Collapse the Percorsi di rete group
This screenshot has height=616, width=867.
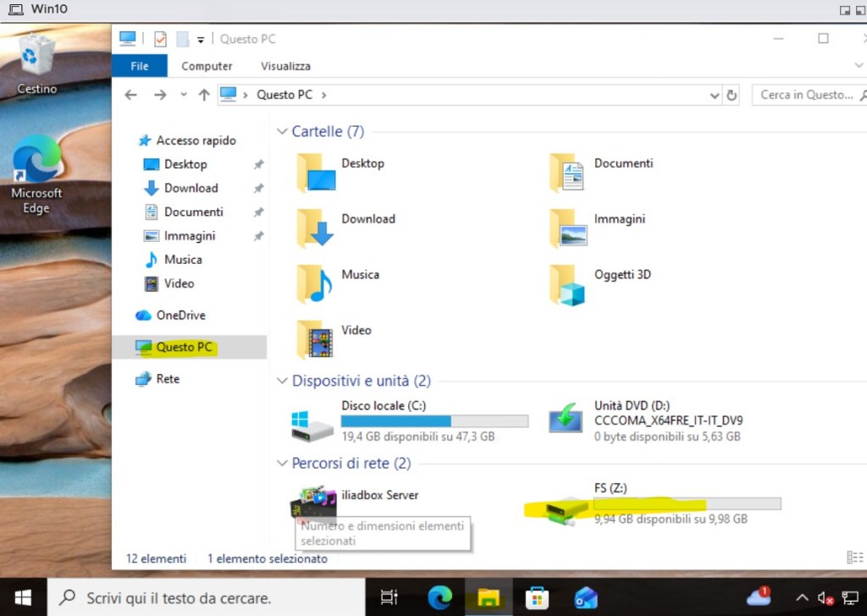(282, 464)
